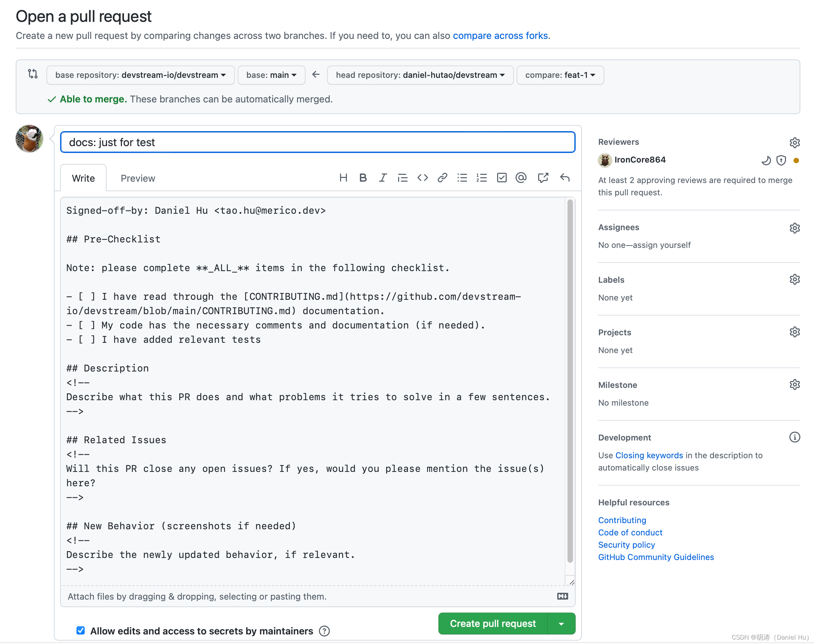This screenshot has height=644, width=814.
Task: Click the unordered list icon
Action: 463,178
